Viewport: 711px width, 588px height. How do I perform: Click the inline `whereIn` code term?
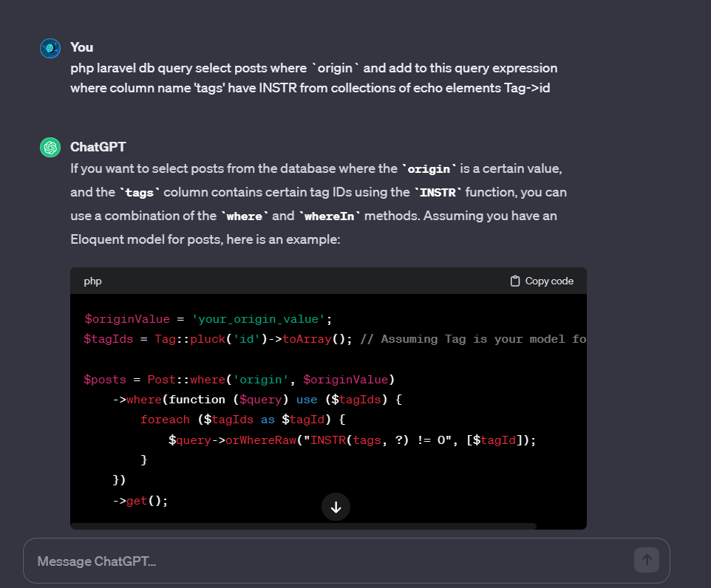tap(329, 216)
